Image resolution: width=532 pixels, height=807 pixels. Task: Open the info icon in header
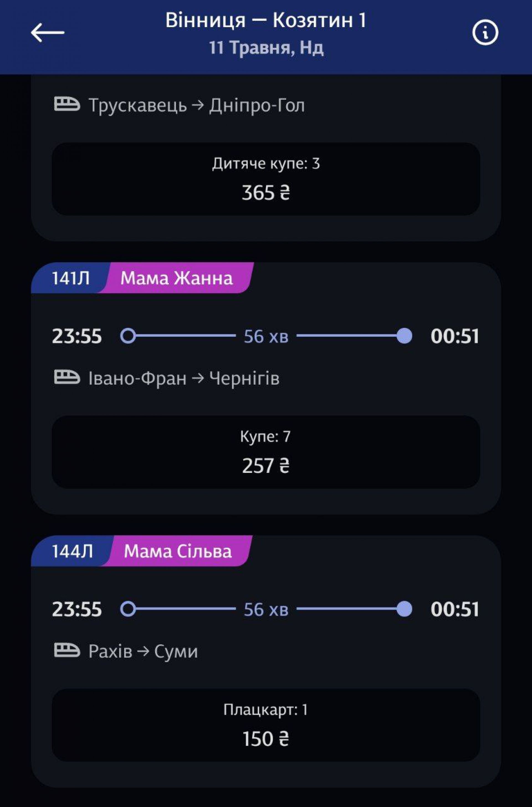[485, 33]
